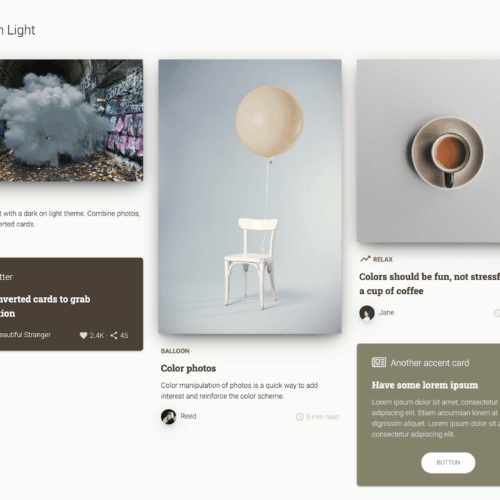
Task: Click the white BUTTON on olive card
Action: tap(448, 462)
